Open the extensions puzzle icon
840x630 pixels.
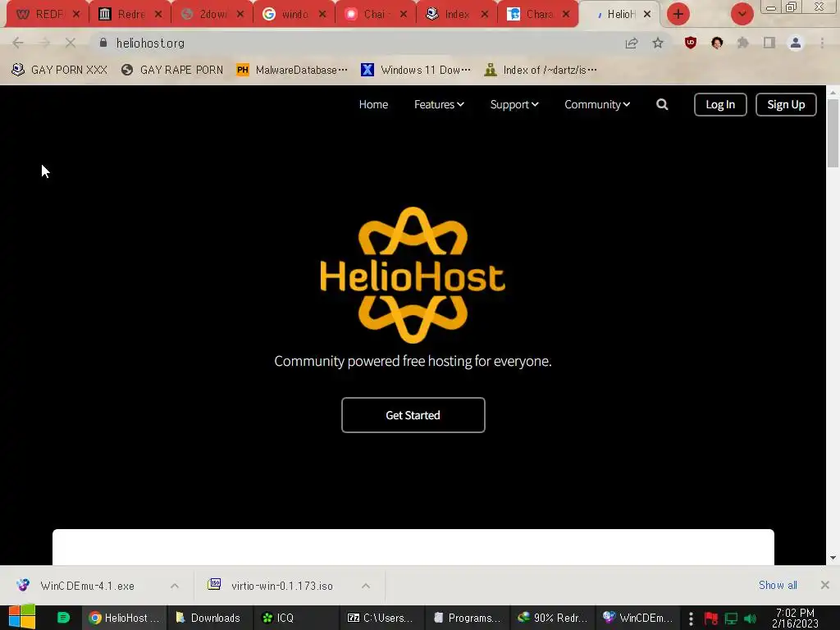743,43
